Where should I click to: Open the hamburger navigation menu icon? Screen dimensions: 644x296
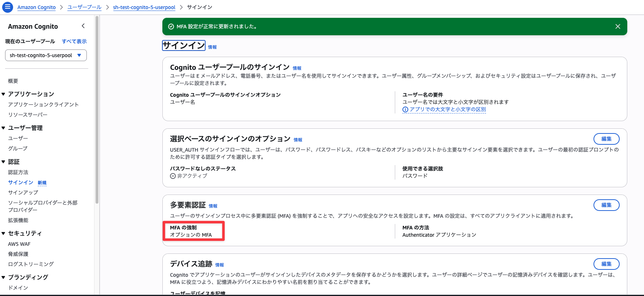pyautogui.click(x=8, y=7)
